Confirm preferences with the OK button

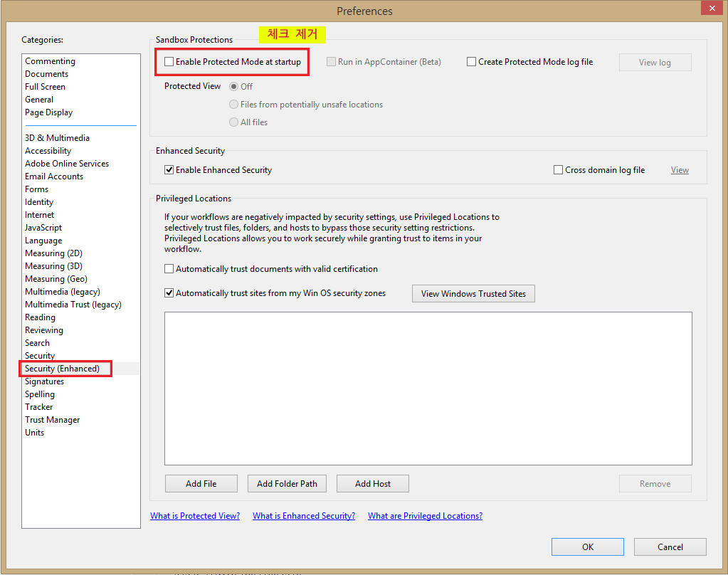[587, 547]
